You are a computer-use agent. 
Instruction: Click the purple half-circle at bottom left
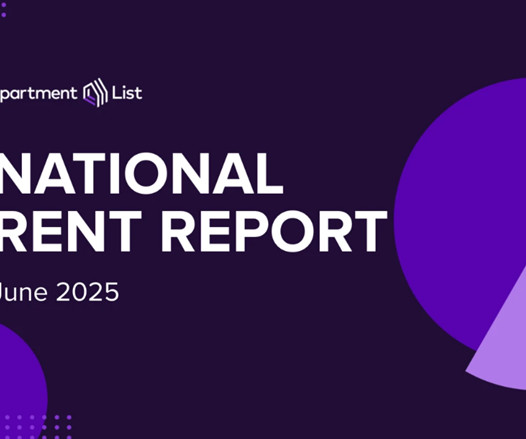coord(22,381)
